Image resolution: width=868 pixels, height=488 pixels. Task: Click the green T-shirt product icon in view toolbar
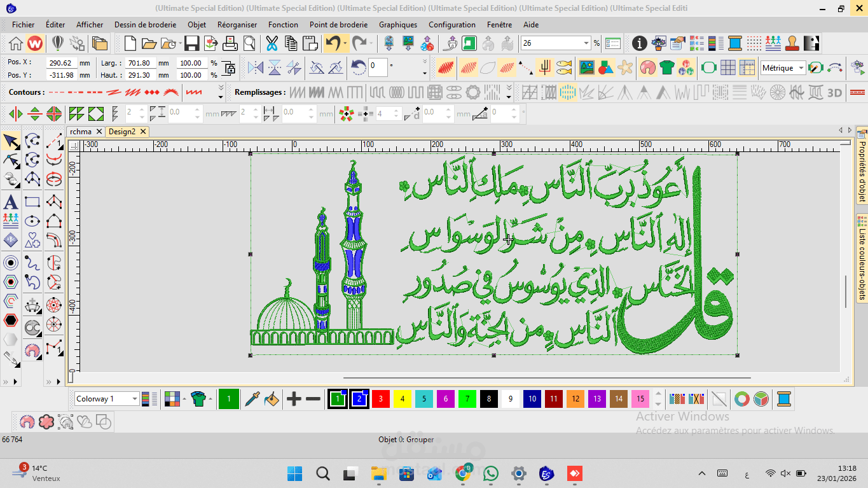[666, 67]
